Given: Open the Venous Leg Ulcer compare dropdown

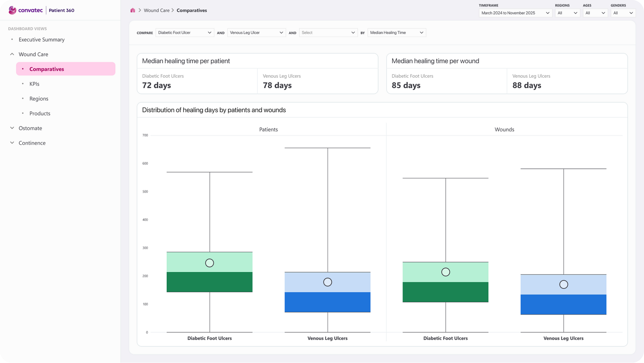Looking at the screenshot, I should (256, 33).
